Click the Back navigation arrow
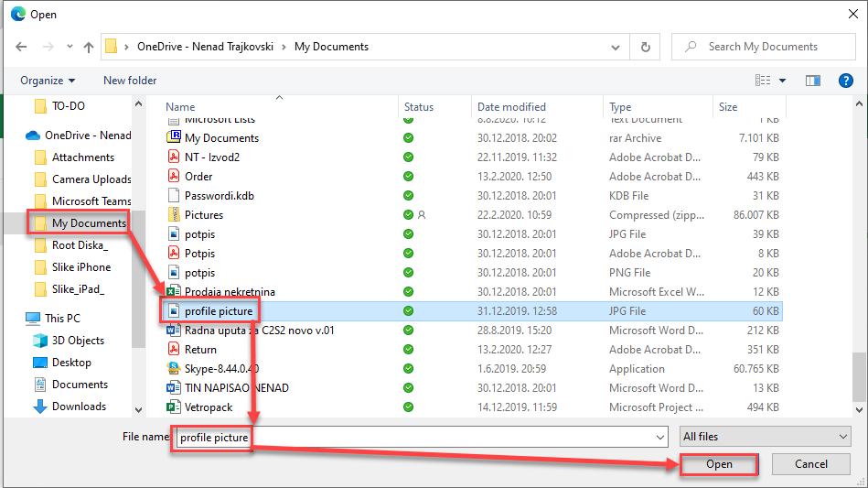 [x=22, y=47]
